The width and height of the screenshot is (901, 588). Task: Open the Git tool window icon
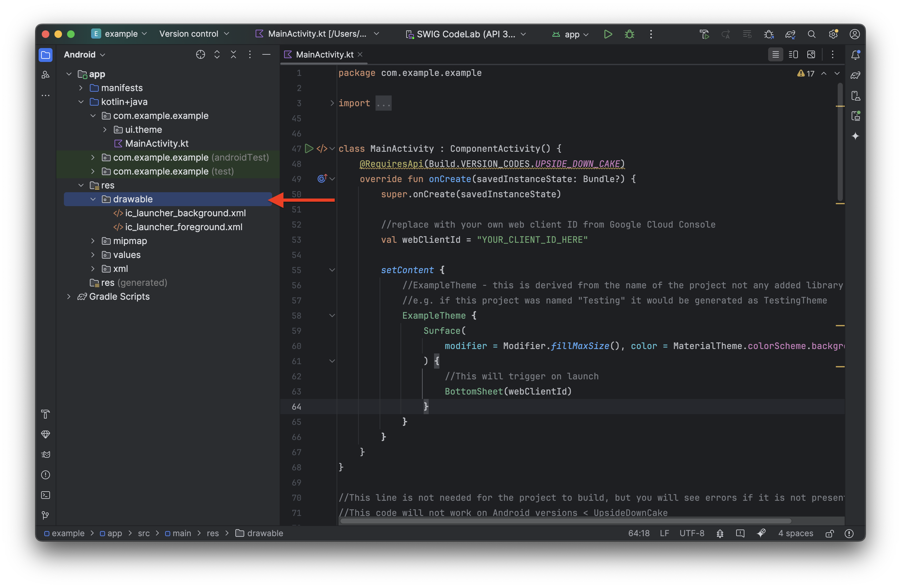pos(46,515)
